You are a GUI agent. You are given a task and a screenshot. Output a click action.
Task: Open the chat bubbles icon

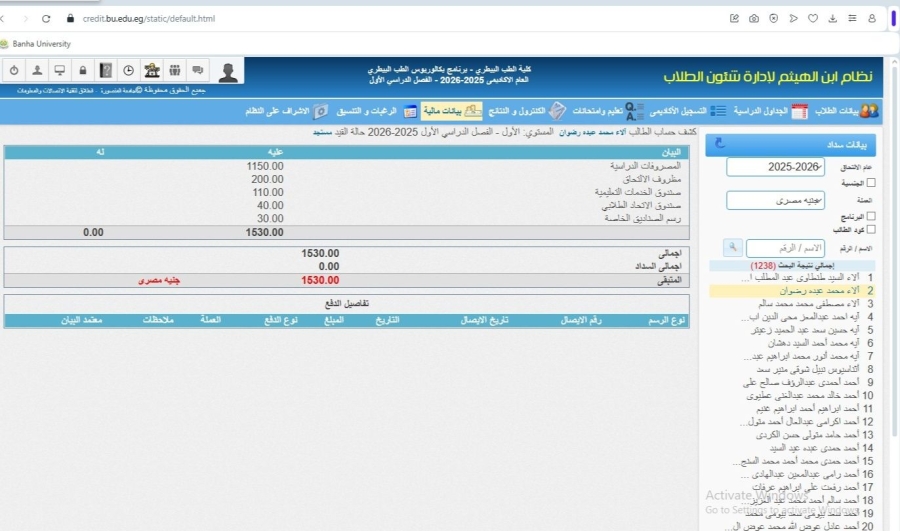pos(197,71)
